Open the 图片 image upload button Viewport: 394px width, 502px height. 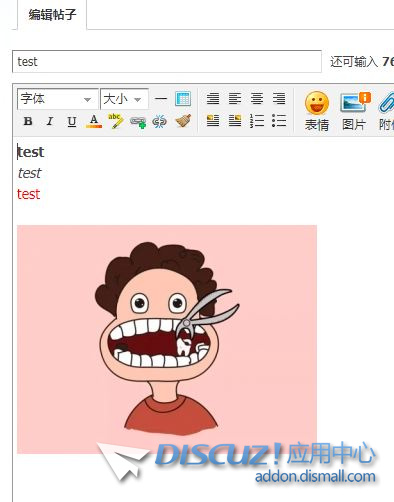(355, 111)
